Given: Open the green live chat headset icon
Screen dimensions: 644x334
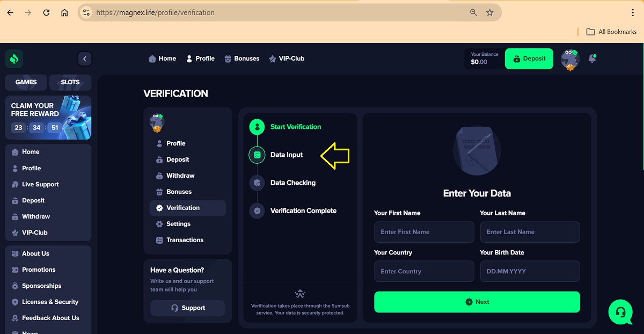Looking at the screenshot, I should (620, 312).
